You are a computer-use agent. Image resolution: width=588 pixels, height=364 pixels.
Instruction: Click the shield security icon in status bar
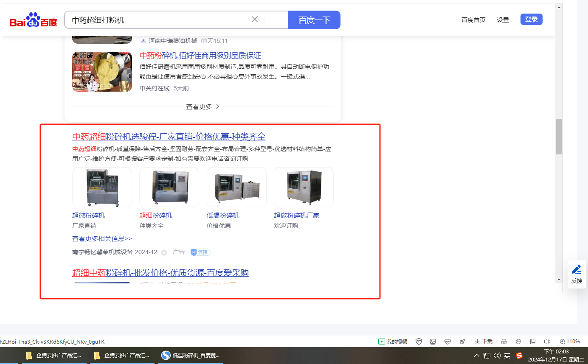click(x=419, y=342)
